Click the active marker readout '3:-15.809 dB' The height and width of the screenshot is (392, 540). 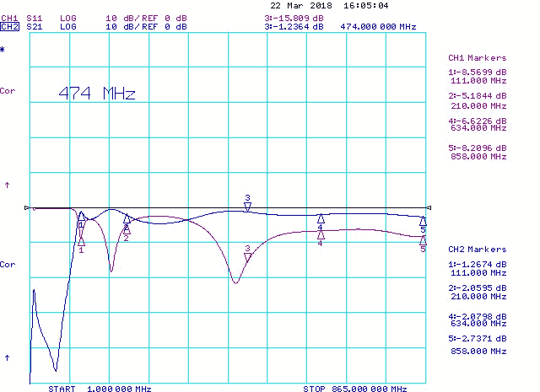(294, 19)
